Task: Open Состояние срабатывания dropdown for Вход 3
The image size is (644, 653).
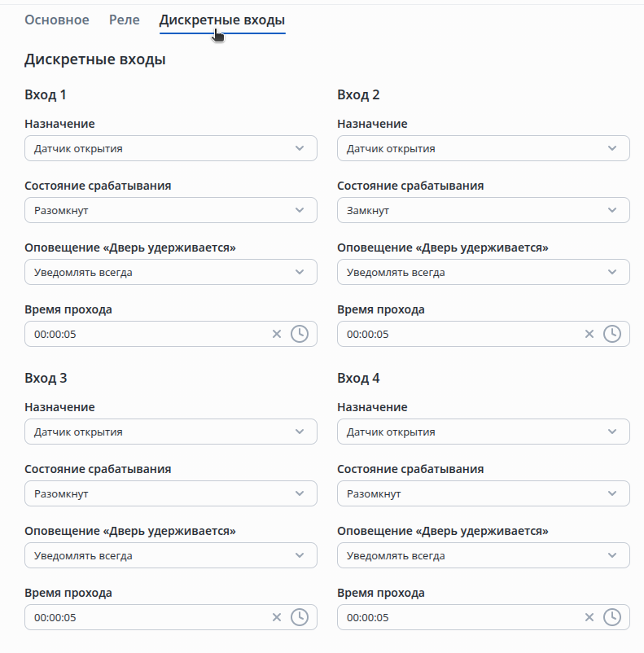Action: point(171,493)
